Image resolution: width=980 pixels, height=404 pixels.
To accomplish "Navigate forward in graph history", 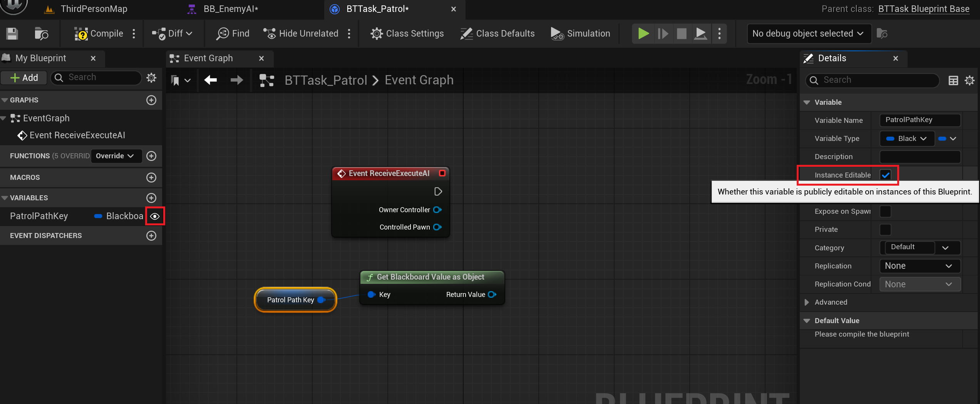I will pos(236,80).
